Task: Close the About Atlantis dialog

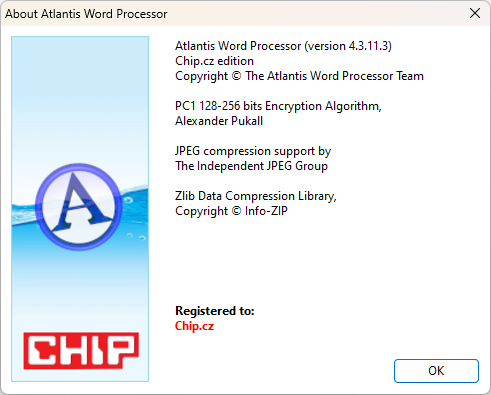Action: [x=475, y=13]
